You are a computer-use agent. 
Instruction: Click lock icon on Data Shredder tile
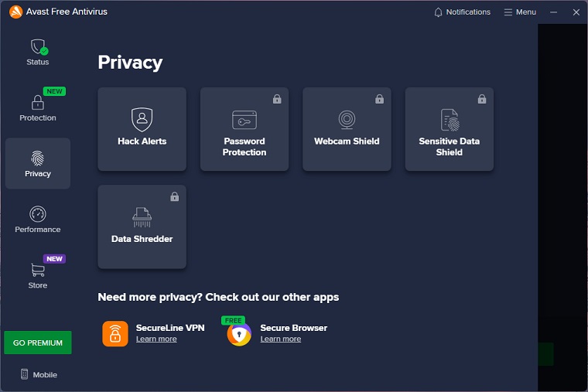[x=174, y=196]
